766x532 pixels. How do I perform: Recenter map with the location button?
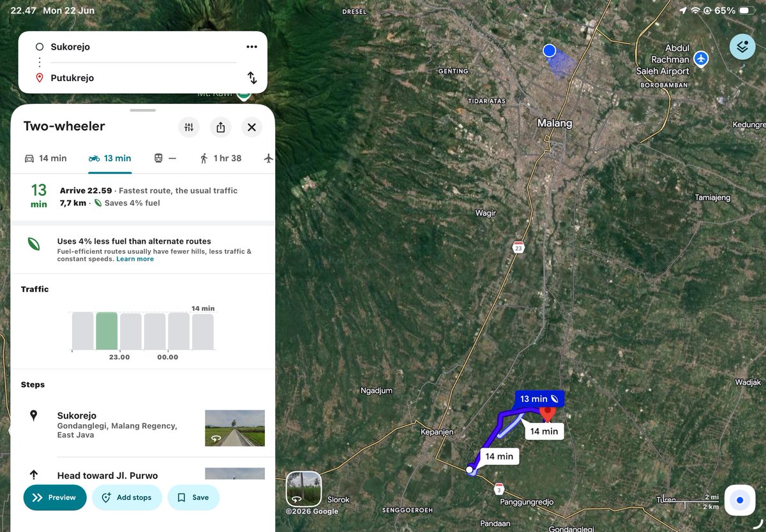coord(740,500)
